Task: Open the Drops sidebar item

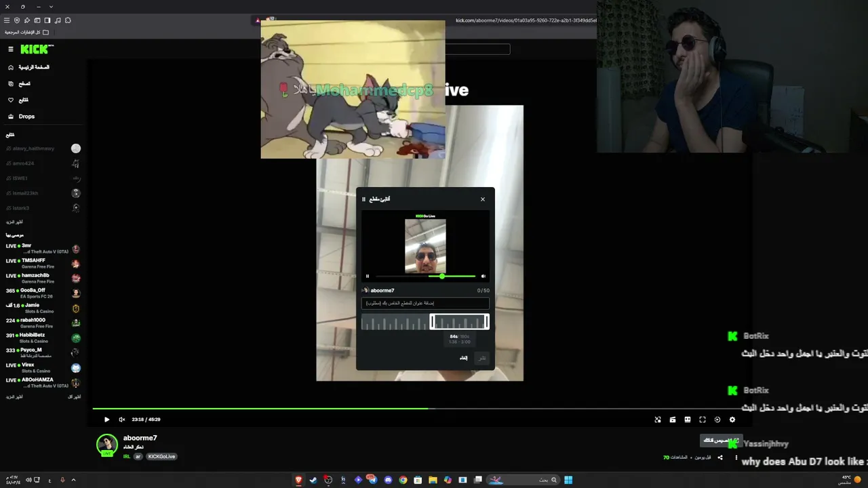Action: pos(21,116)
